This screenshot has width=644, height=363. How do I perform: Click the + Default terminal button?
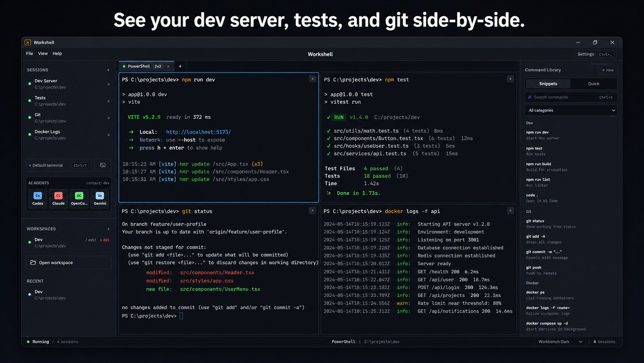click(59, 165)
